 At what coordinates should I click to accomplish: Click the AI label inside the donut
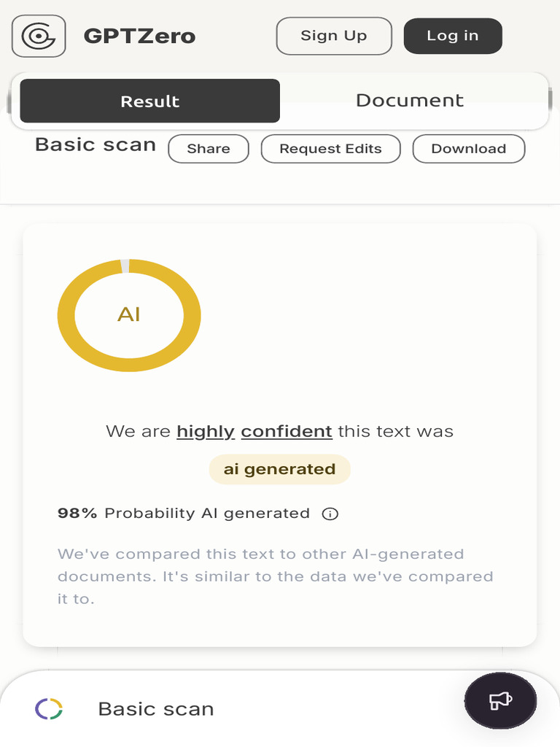coord(129,314)
